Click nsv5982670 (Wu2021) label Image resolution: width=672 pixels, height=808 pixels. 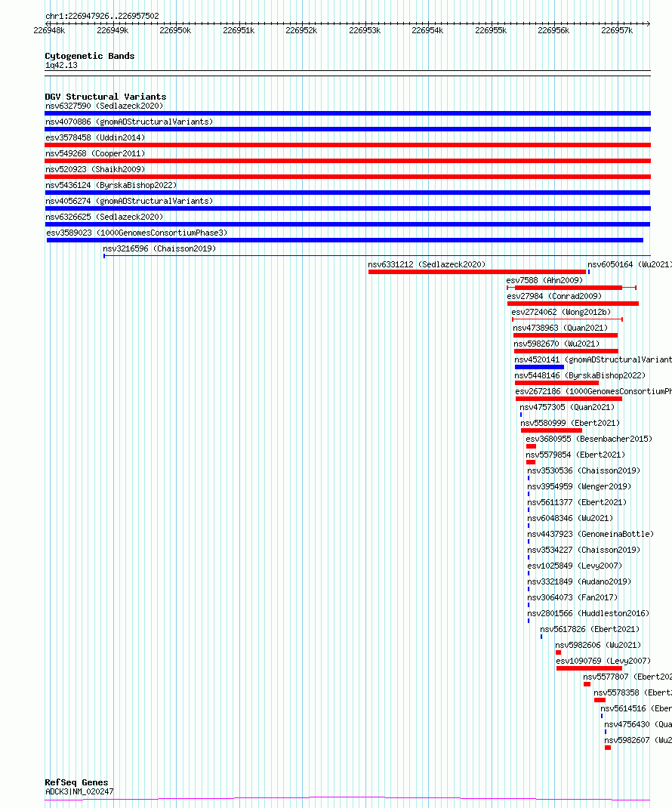coord(556,344)
